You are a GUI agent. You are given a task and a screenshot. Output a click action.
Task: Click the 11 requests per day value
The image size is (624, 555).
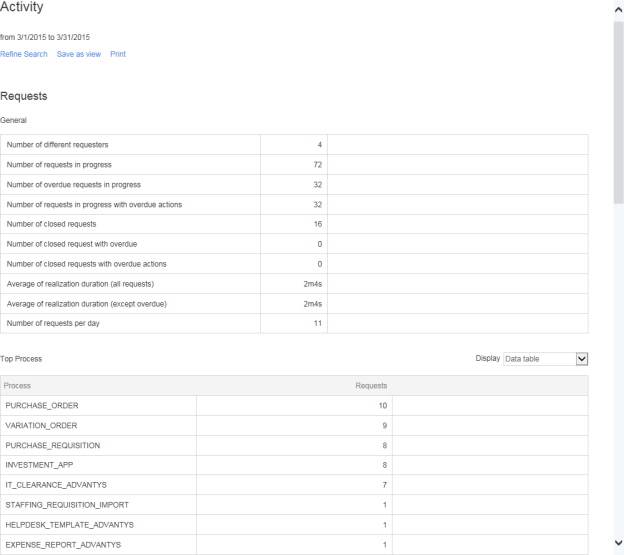click(x=317, y=323)
